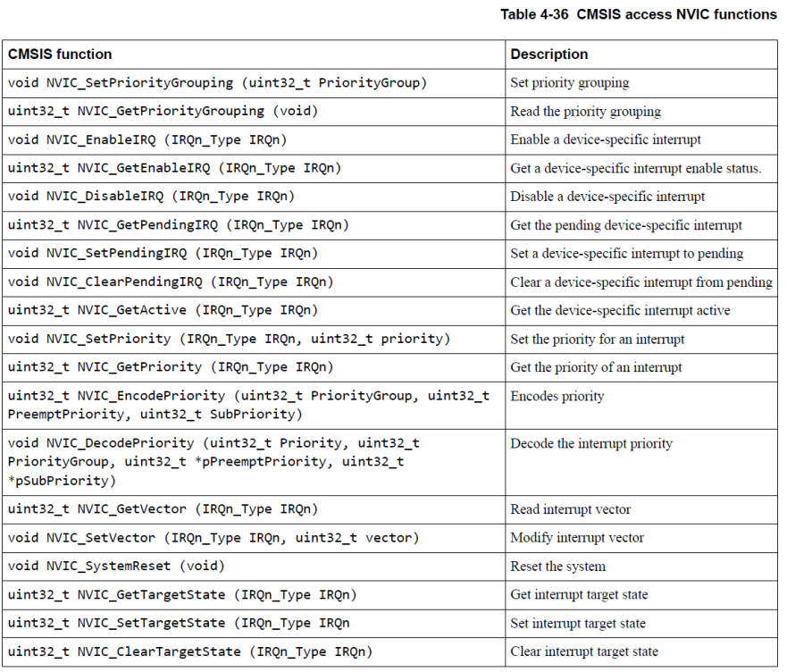This screenshot has height=672, width=787.
Task: Click the NVIC_GetPendingIRQ function cell
Action: (x=178, y=225)
